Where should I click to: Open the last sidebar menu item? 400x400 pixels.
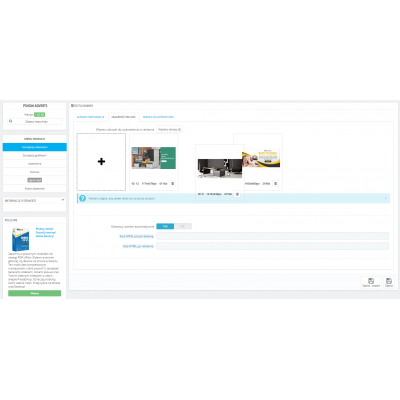coord(35,189)
